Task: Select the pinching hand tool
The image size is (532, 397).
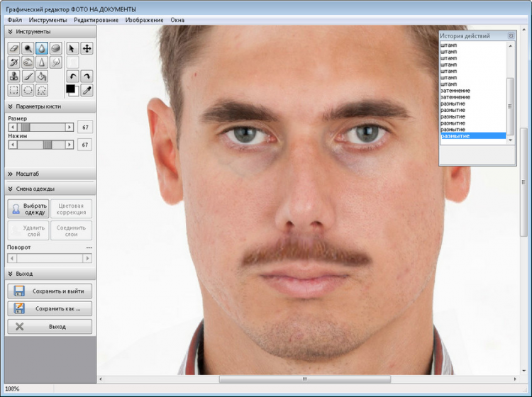Action: click(x=28, y=62)
